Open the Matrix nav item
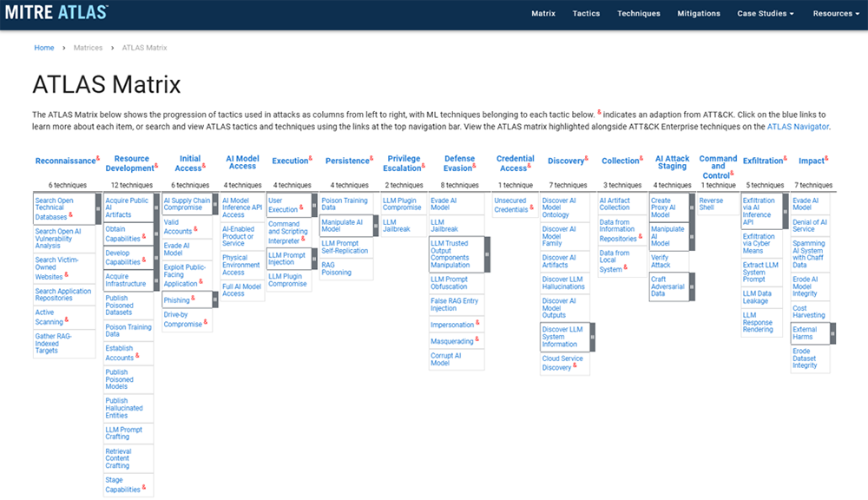 click(543, 13)
